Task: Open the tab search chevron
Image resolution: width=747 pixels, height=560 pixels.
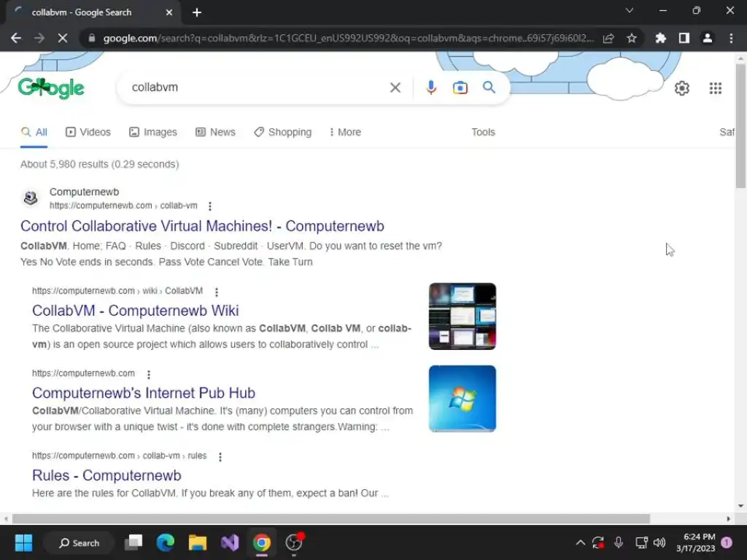Action: tap(630, 10)
